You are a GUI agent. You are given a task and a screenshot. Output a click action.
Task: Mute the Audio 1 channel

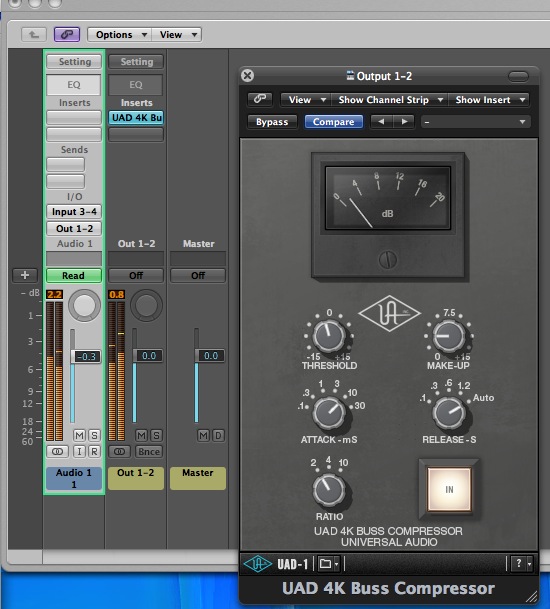point(79,435)
